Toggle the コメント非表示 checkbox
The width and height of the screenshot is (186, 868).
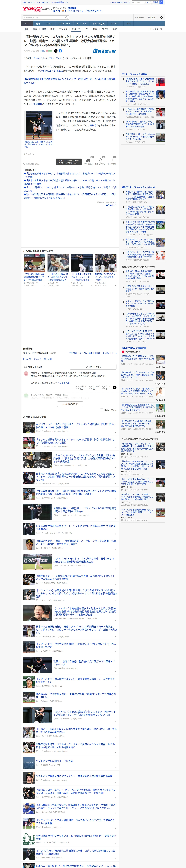(102, 410)
